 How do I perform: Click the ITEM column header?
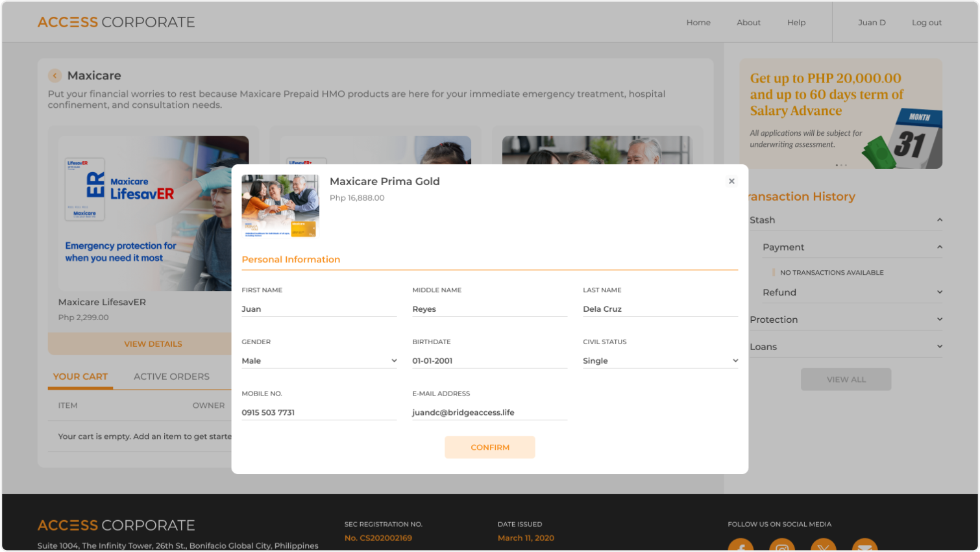[67, 405]
